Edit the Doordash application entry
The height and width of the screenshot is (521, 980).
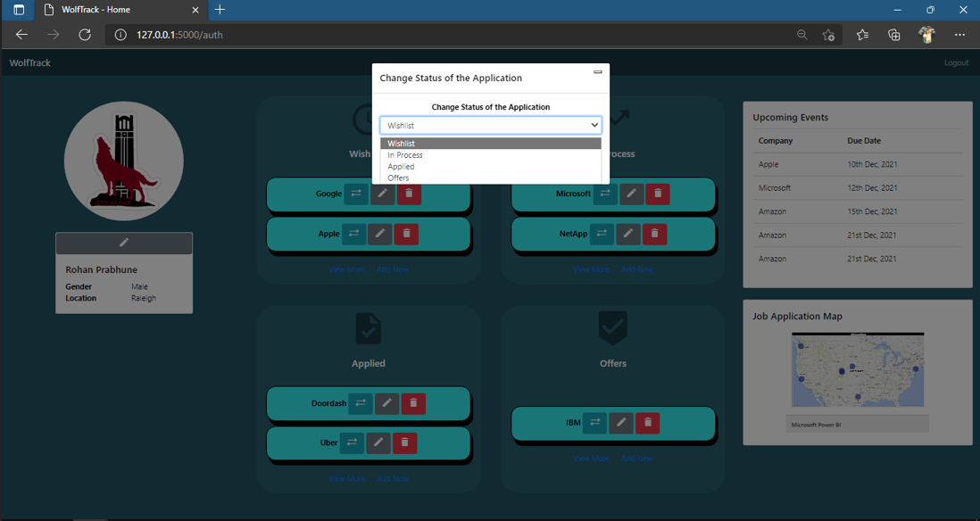(x=386, y=403)
